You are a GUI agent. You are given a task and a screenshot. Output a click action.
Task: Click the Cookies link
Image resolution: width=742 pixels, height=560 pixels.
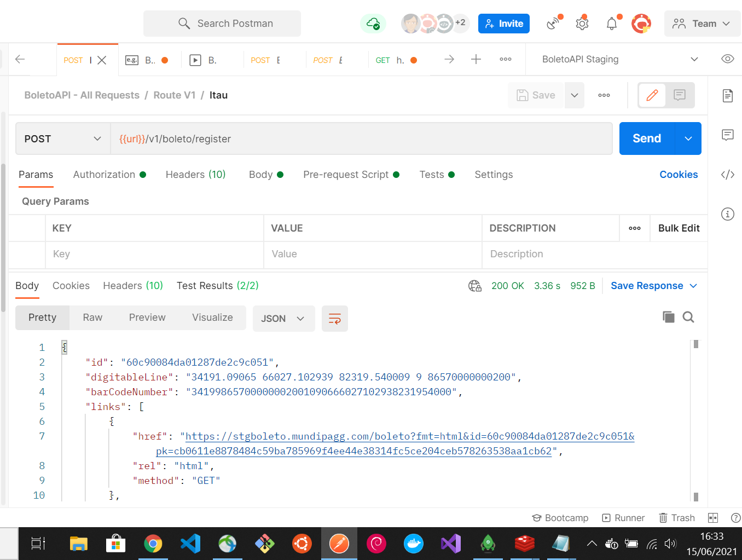coord(679,175)
